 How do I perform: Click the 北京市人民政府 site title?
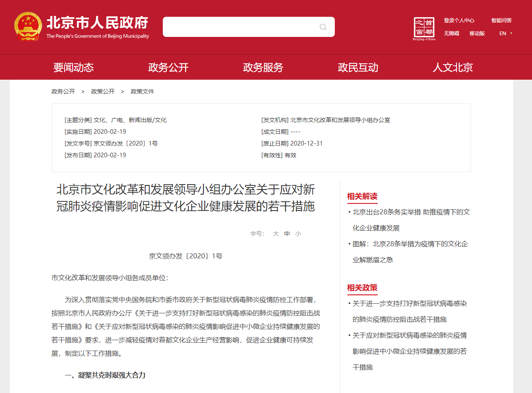(x=97, y=23)
